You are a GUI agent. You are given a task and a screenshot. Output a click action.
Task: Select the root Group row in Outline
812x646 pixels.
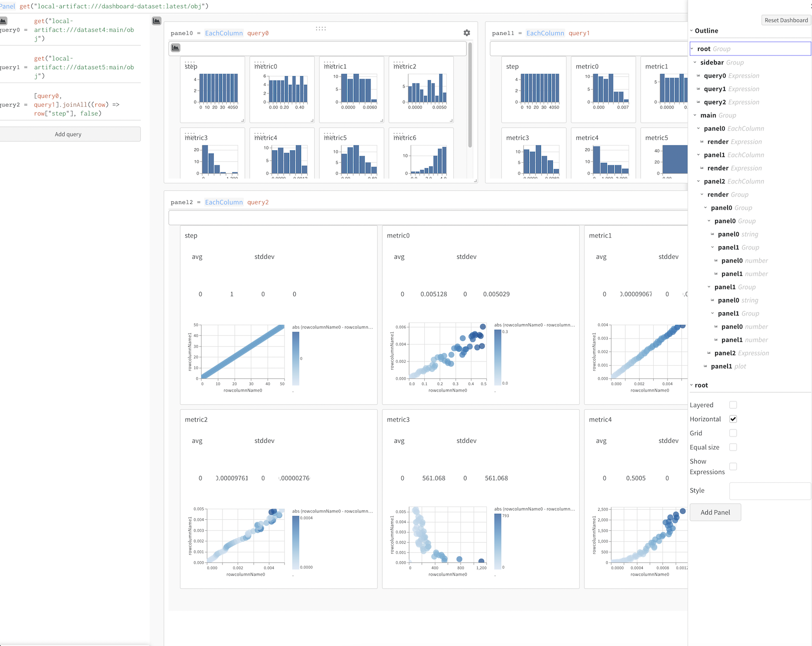(x=751, y=49)
